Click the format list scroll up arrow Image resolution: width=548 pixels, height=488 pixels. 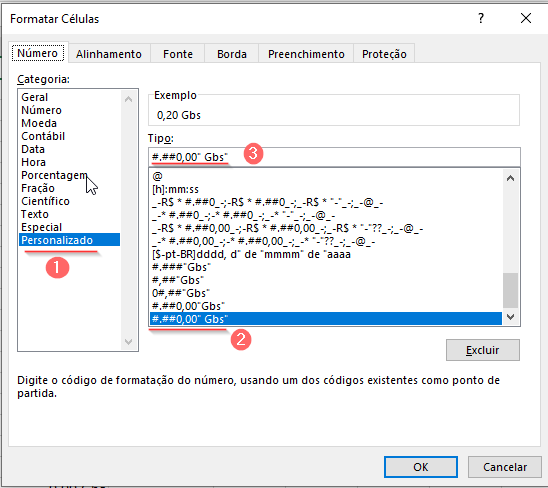(510, 178)
